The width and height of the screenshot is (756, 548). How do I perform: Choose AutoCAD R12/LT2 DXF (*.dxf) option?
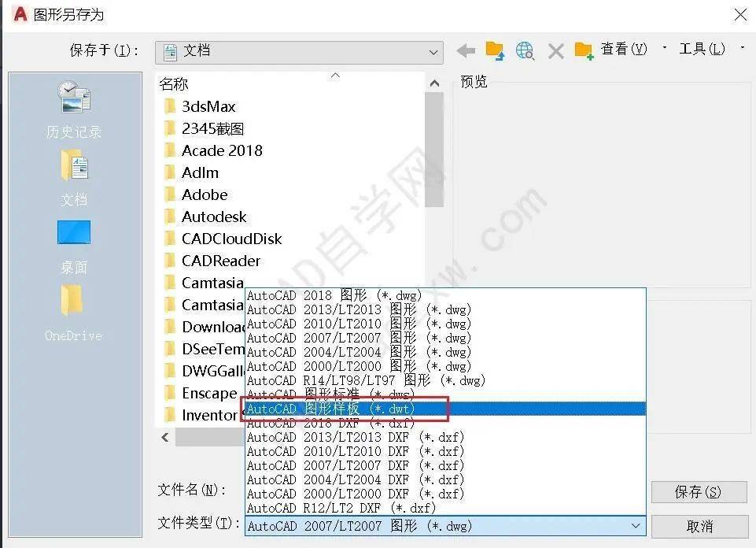[x=445, y=508]
